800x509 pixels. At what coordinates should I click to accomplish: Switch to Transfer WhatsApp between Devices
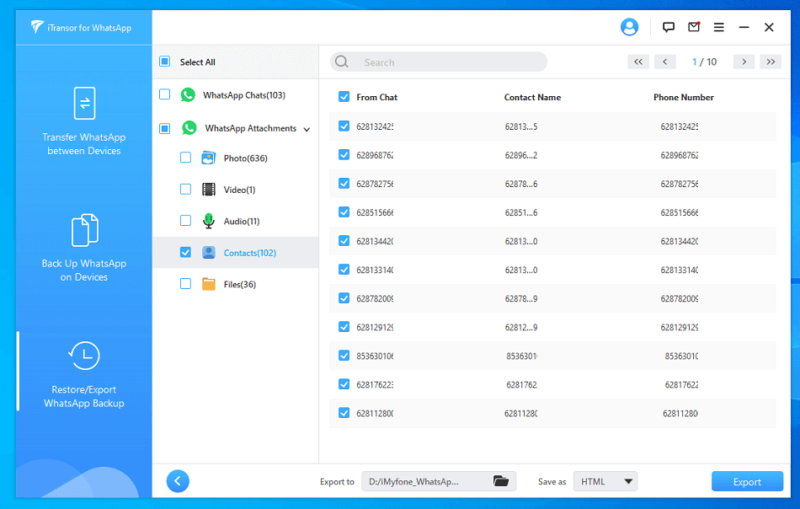[84, 121]
